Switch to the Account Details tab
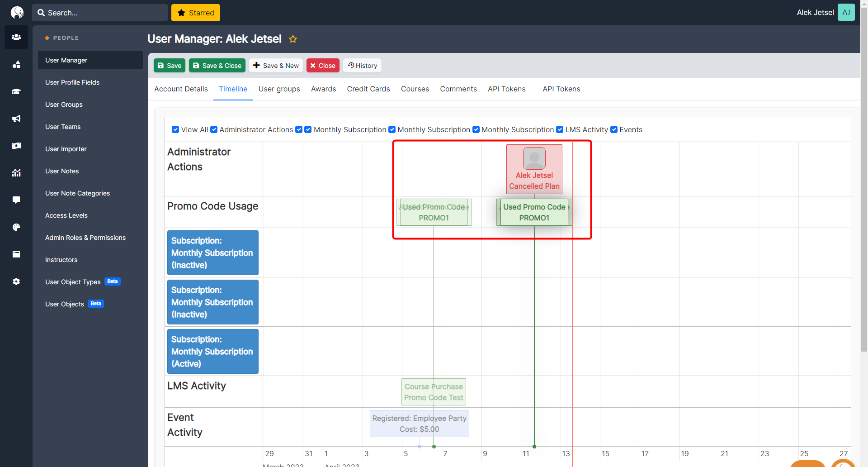Viewport: 868px width, 467px height. click(x=181, y=89)
